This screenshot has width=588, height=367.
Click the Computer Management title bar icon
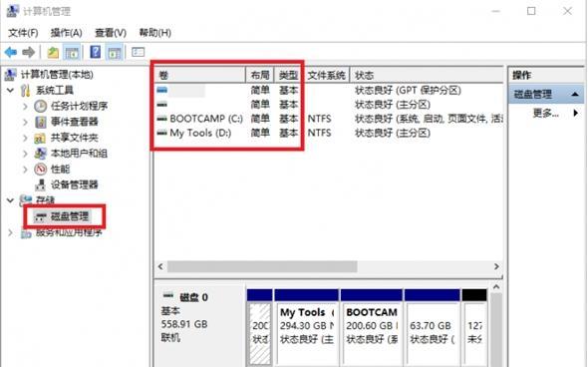coord(12,11)
